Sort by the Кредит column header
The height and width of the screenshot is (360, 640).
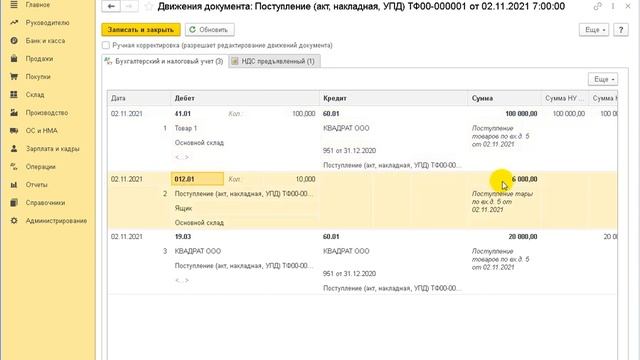tap(393, 98)
